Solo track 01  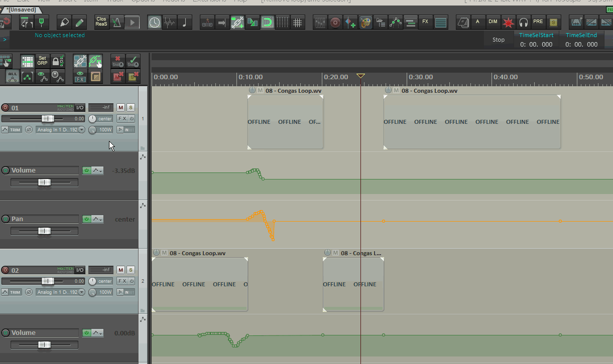tap(131, 108)
